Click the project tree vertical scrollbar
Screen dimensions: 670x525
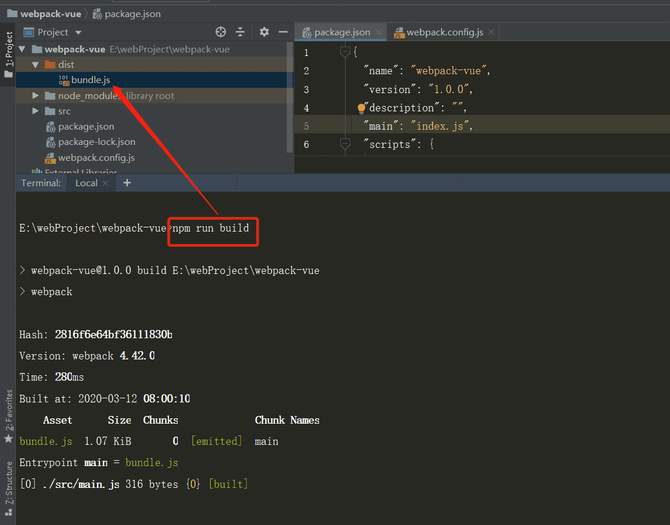click(290, 97)
